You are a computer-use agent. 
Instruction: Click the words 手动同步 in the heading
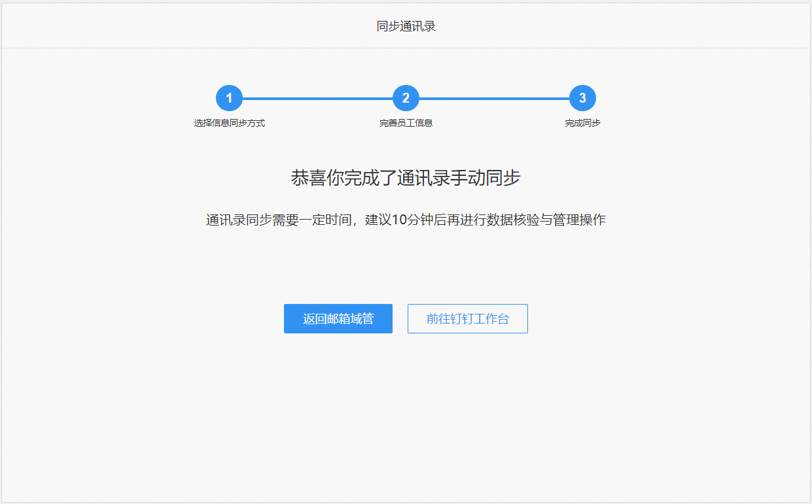(485, 178)
